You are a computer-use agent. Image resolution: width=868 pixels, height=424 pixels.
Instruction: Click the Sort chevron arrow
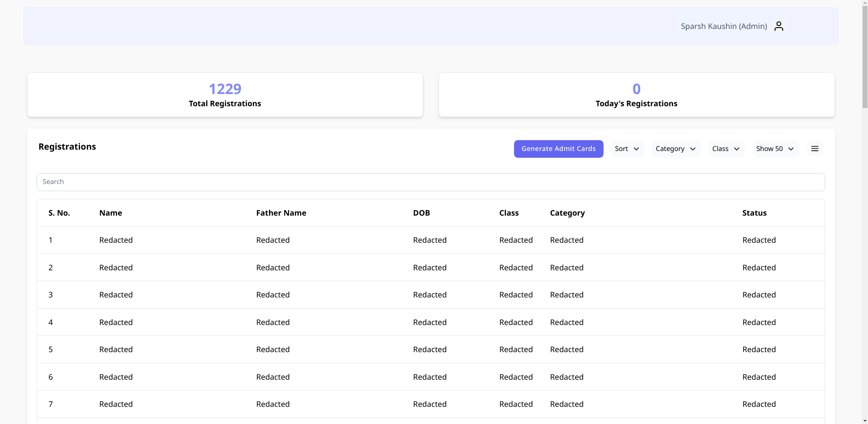pyautogui.click(x=637, y=149)
